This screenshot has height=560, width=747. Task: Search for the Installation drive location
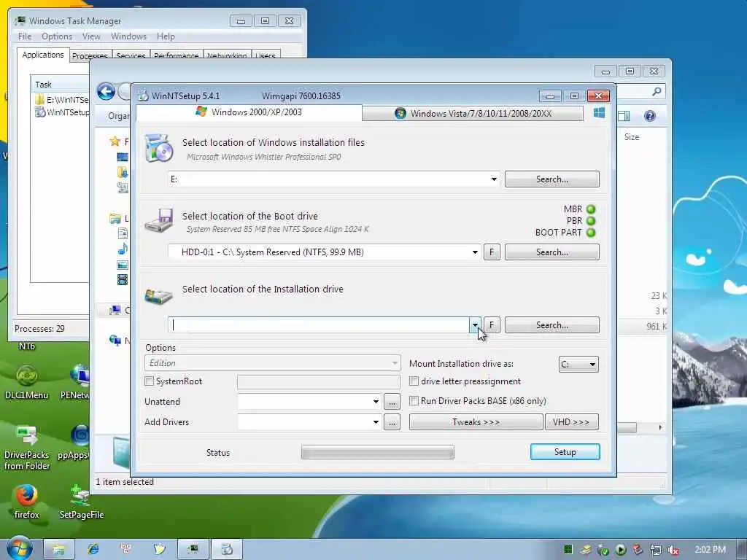[551, 325]
